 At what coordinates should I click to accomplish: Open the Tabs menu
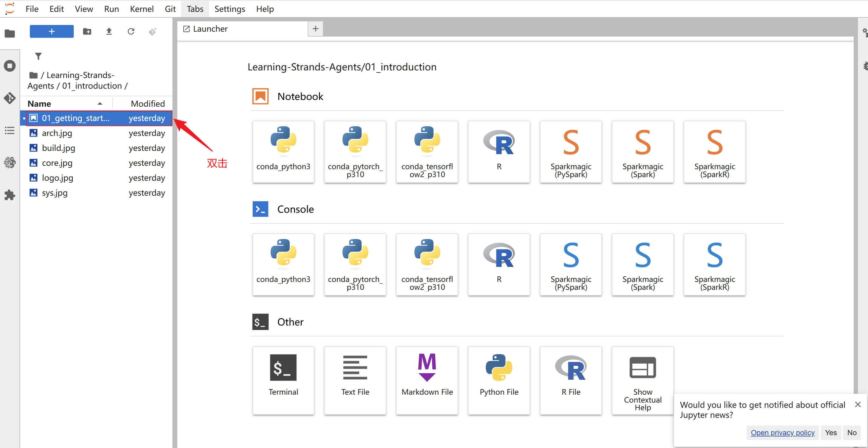tap(195, 9)
